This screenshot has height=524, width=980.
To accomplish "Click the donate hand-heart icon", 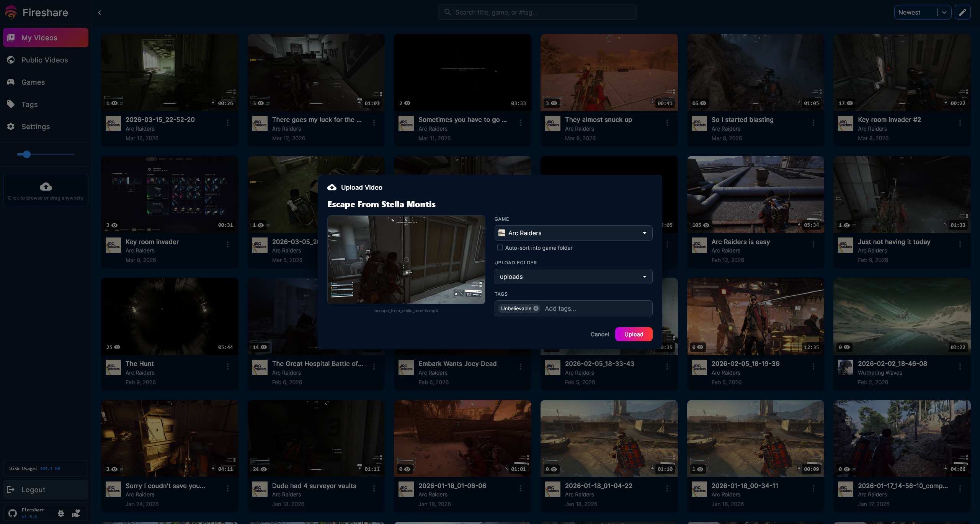I will pos(76,513).
